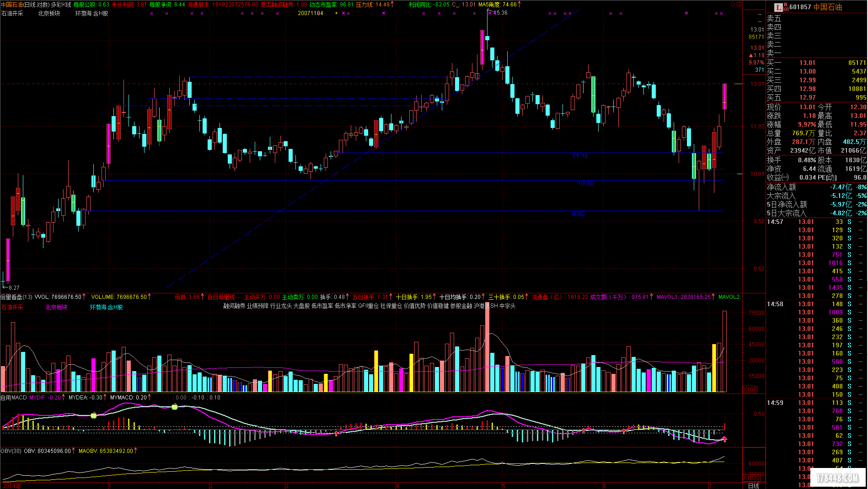Select the 11.16 horizontal support line label
Screen dimensions: 868x489
(x=580, y=156)
